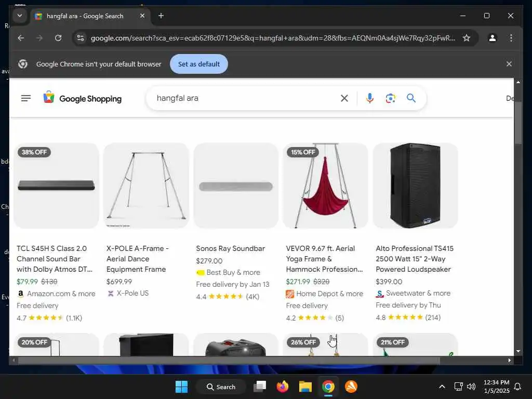Click the Google Shopping logo
Screen dimensions: 532x399
pyautogui.click(x=83, y=98)
